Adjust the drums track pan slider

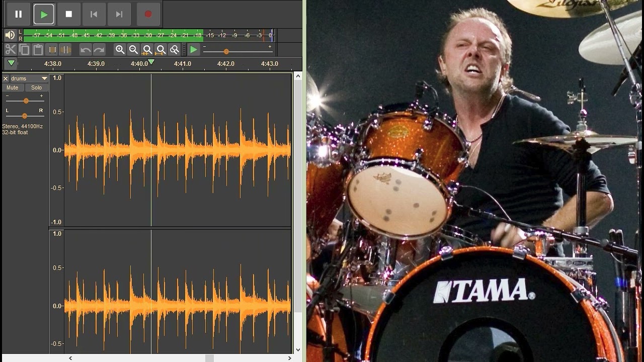(24, 116)
